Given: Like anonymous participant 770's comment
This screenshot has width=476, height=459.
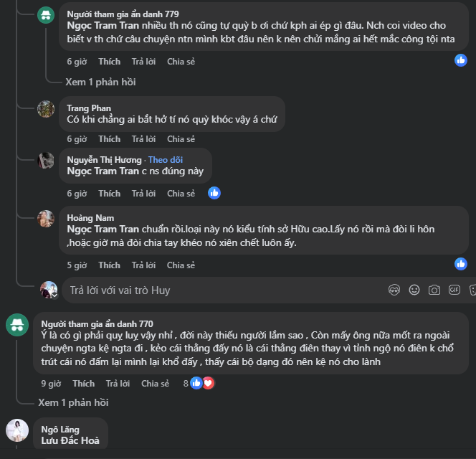Looking at the screenshot, I should pyautogui.click(x=83, y=384).
